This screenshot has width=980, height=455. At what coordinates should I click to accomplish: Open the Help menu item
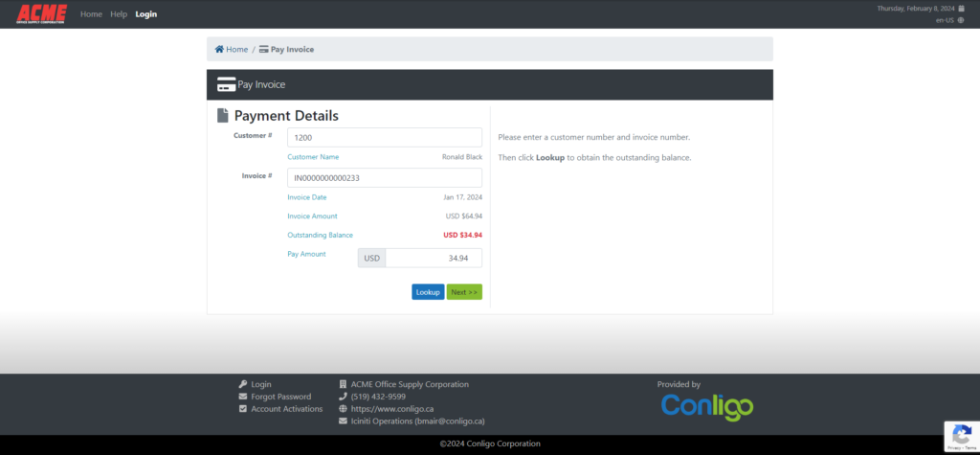coord(119,13)
